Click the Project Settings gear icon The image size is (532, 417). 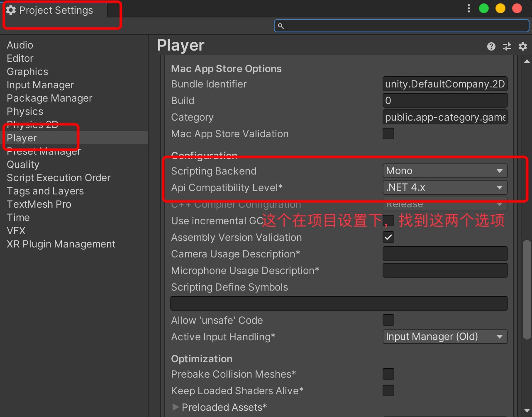[x=10, y=10]
